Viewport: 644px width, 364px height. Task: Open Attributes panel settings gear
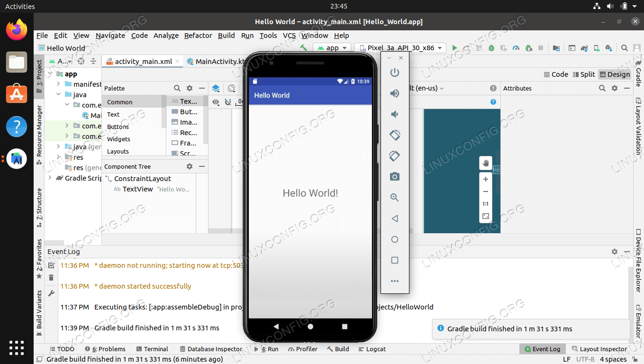(x=615, y=88)
